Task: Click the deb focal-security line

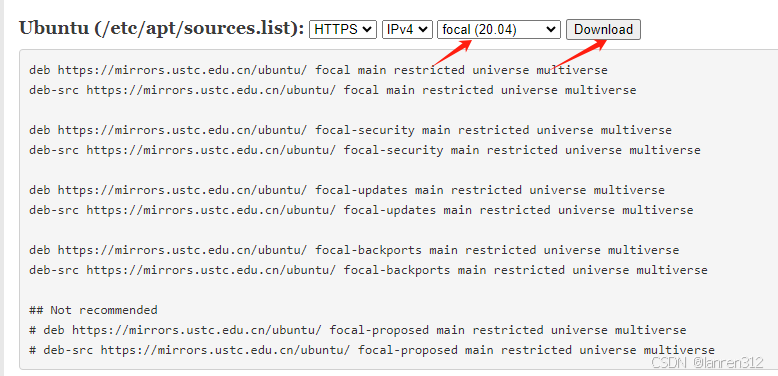Action: (x=350, y=130)
